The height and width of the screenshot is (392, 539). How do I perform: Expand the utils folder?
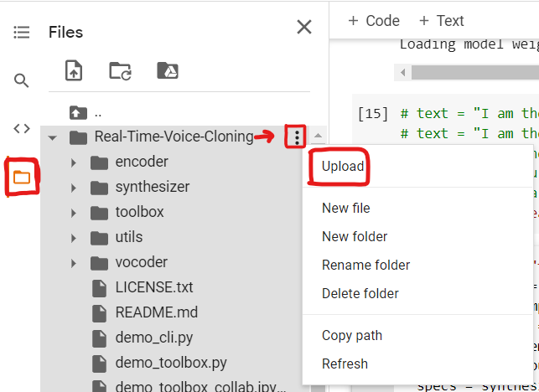click(x=73, y=238)
